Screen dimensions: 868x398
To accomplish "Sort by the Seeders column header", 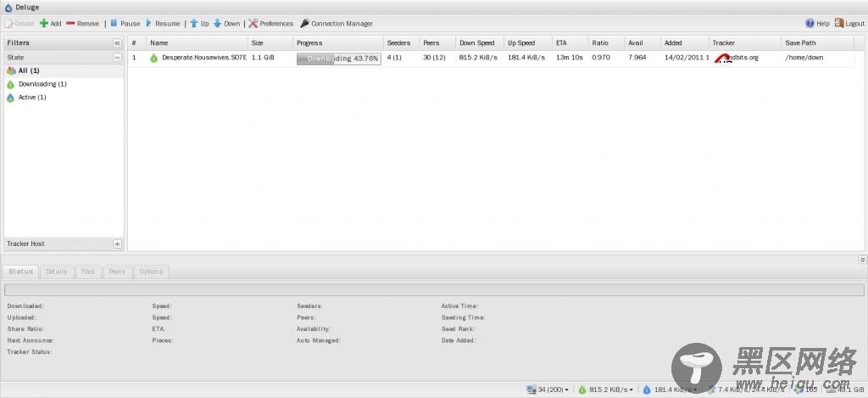I will tap(401, 42).
